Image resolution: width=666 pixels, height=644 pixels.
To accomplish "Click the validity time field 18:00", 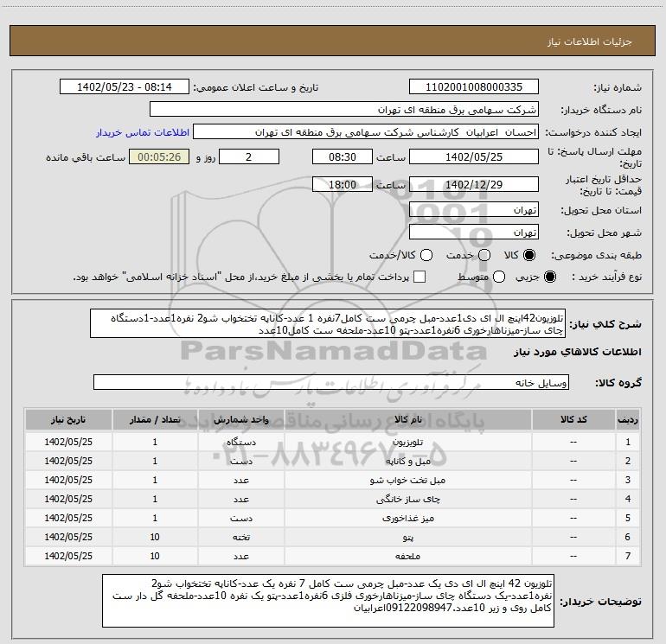I will (343, 184).
